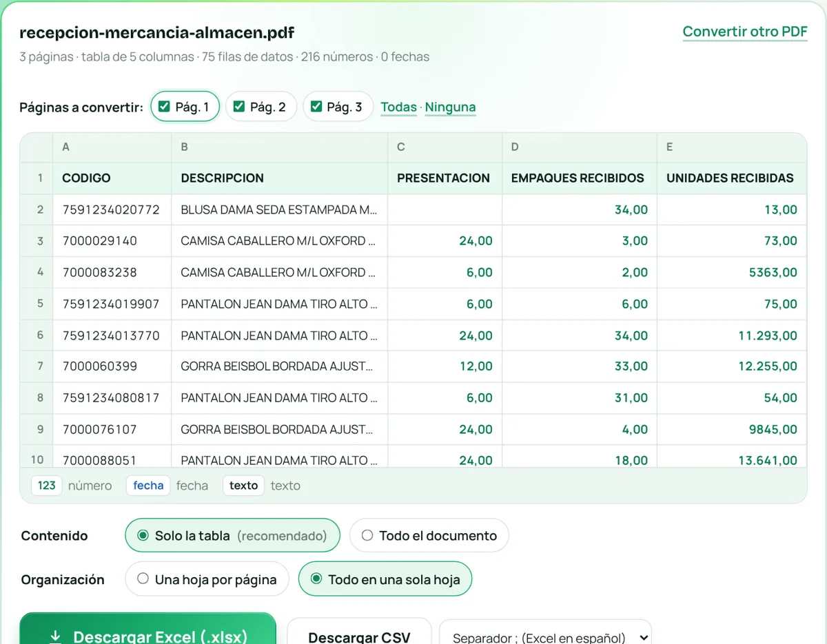Click code cell 7000088051
The image size is (827, 644).
coord(112,457)
